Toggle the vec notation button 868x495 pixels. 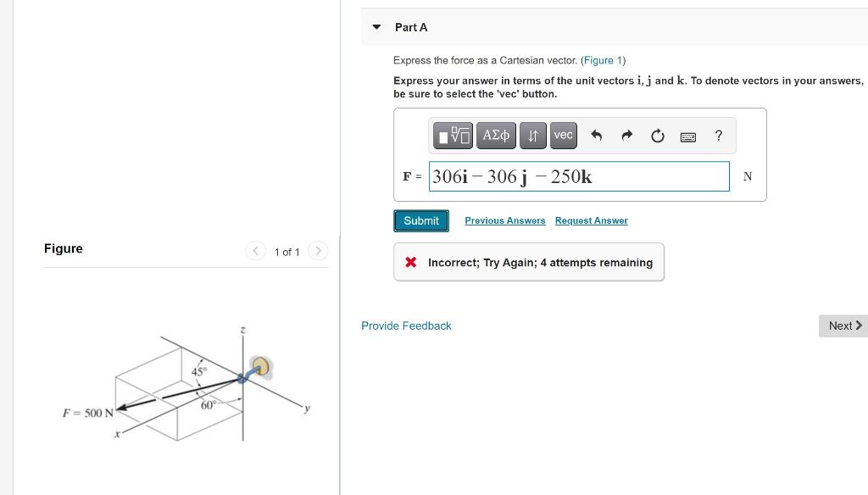(563, 135)
